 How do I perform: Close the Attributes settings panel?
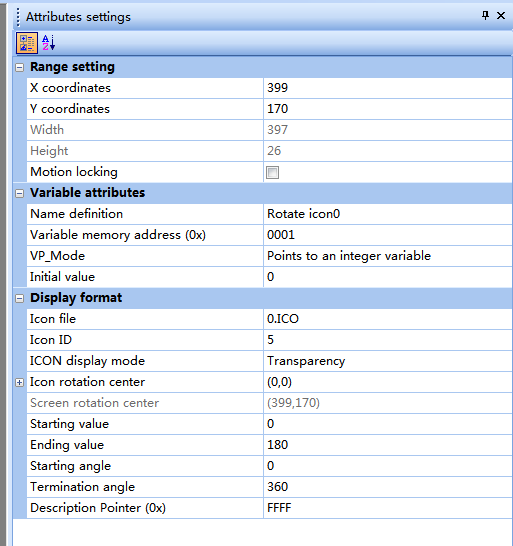[x=501, y=16]
